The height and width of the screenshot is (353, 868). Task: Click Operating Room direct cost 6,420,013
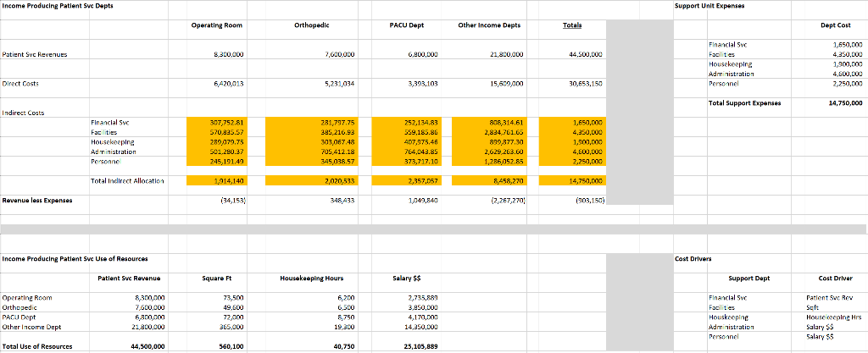click(x=229, y=84)
